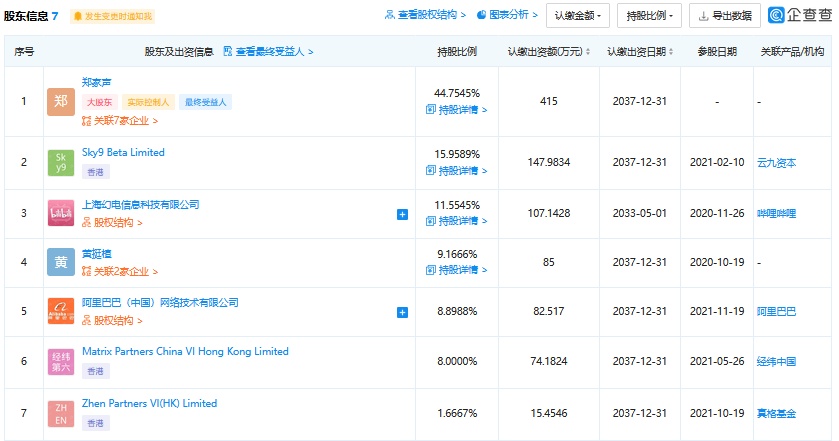Open shareholder 黄挺植 name link
Image resolution: width=839 pixels, height=441 pixels.
(x=96, y=254)
